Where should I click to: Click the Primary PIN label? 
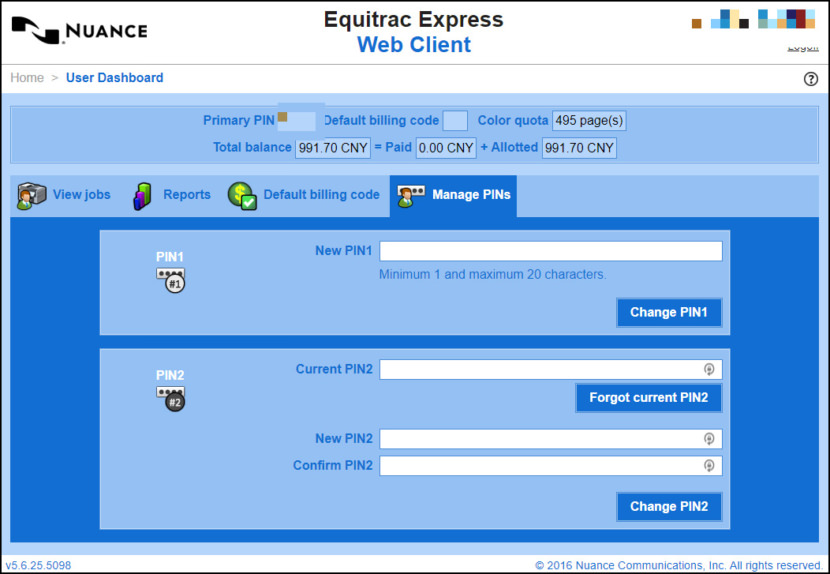[x=239, y=121]
